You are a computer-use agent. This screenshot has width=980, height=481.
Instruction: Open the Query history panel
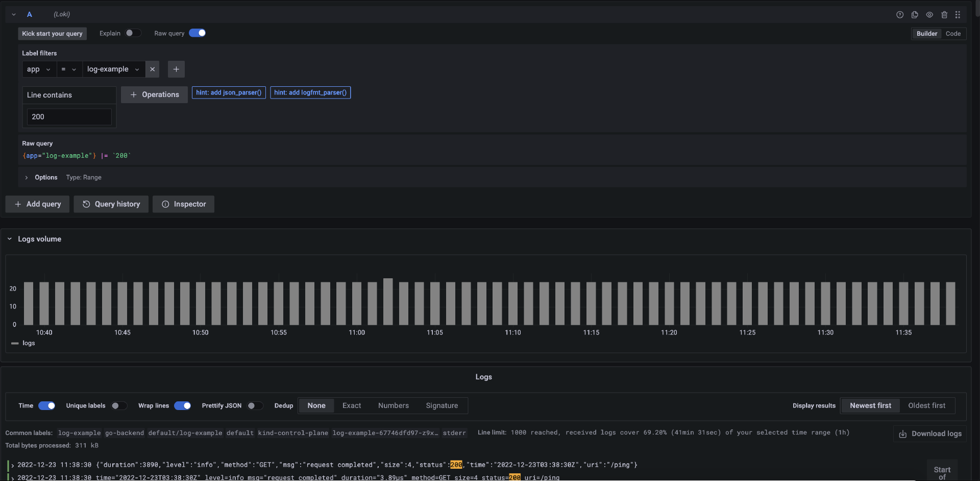pyautogui.click(x=111, y=204)
